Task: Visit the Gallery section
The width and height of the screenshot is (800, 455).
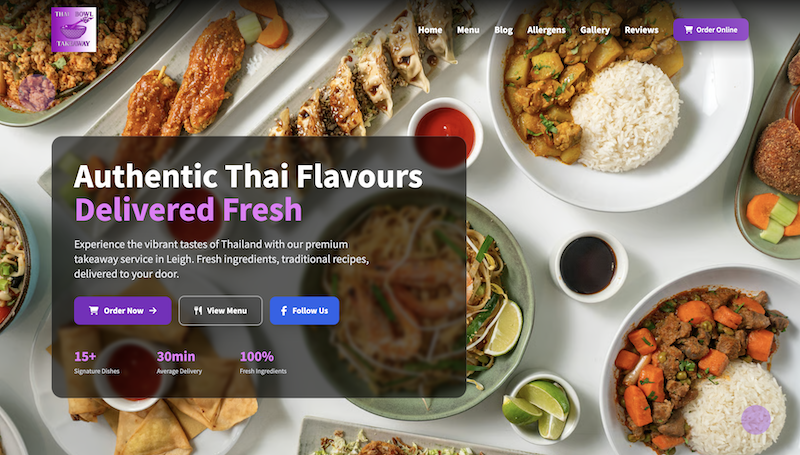Action: pyautogui.click(x=595, y=30)
